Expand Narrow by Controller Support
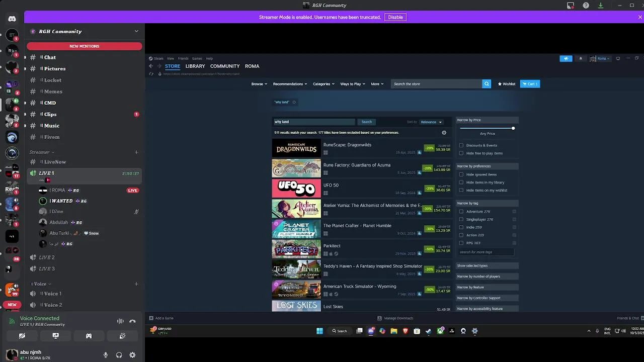Viewport: 644px width, 362px height. coord(487,298)
